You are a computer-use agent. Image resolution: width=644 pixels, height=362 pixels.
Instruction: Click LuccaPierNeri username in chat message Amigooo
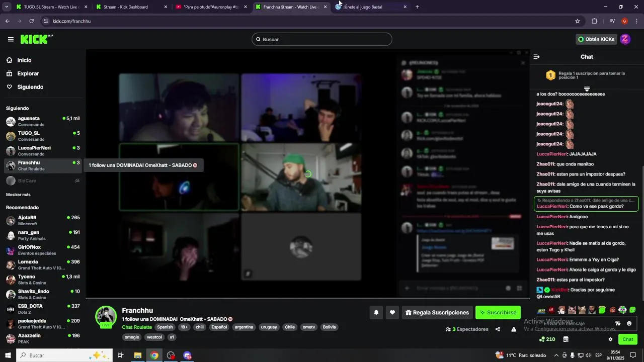[x=552, y=217]
